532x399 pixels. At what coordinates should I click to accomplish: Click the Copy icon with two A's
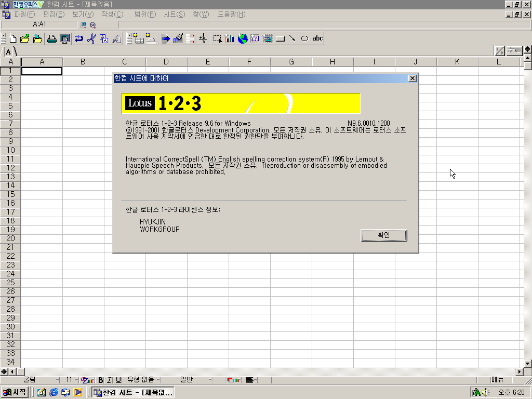coord(104,38)
